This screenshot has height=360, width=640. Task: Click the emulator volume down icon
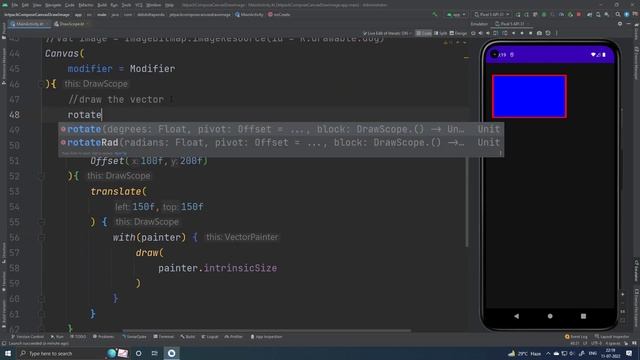coord(488,33)
